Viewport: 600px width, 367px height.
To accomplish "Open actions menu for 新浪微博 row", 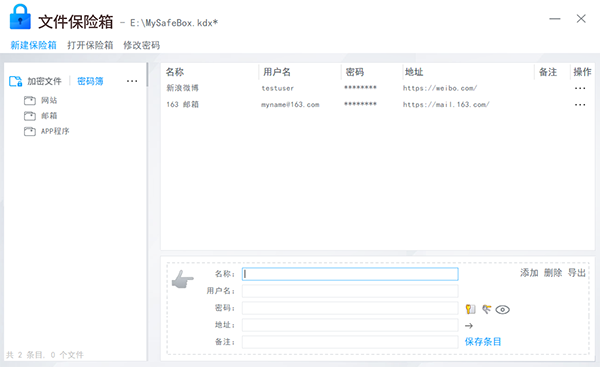I will tap(580, 88).
